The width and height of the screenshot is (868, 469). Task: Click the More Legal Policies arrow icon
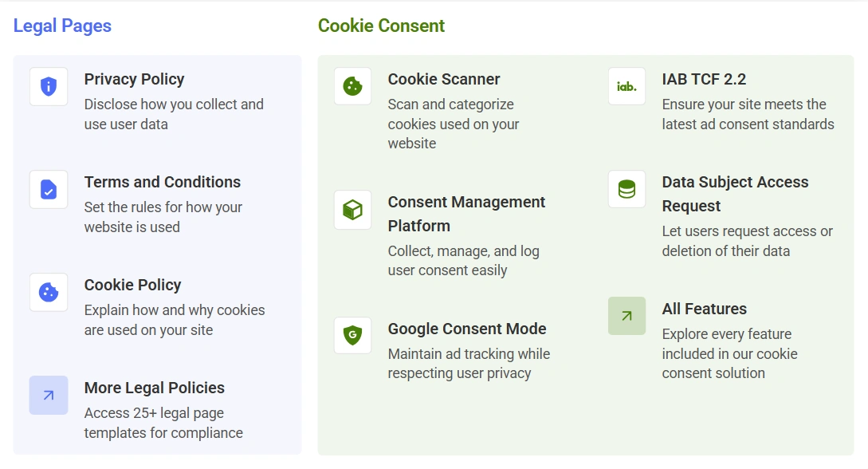click(49, 395)
